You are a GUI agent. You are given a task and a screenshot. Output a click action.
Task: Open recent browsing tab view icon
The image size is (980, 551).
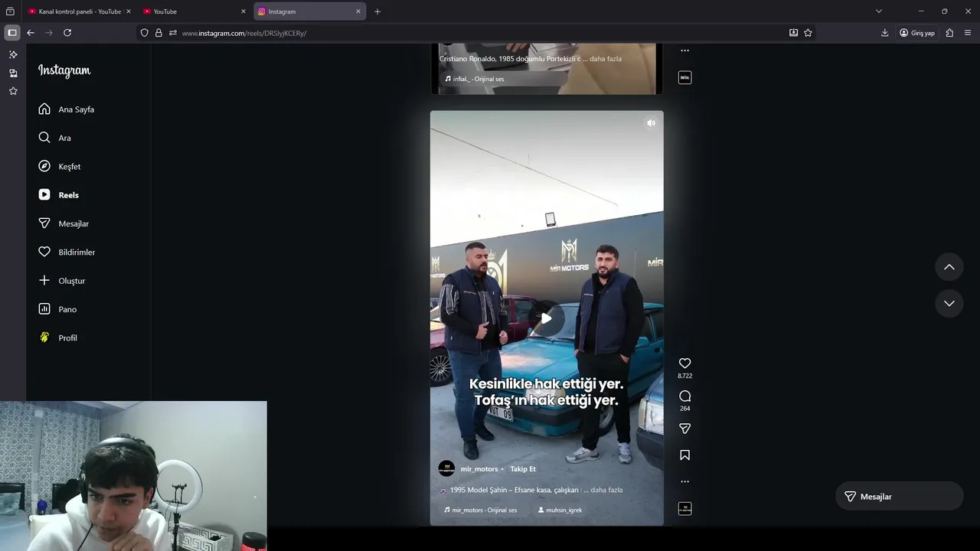[10, 11]
